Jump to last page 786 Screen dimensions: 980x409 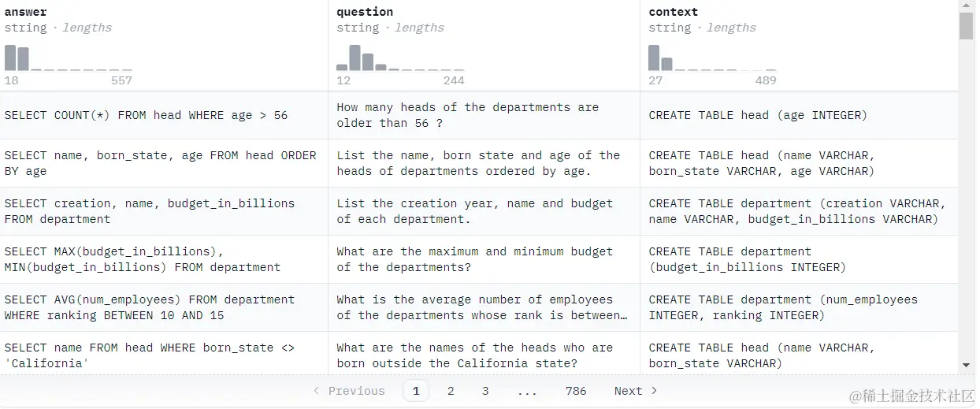(576, 391)
